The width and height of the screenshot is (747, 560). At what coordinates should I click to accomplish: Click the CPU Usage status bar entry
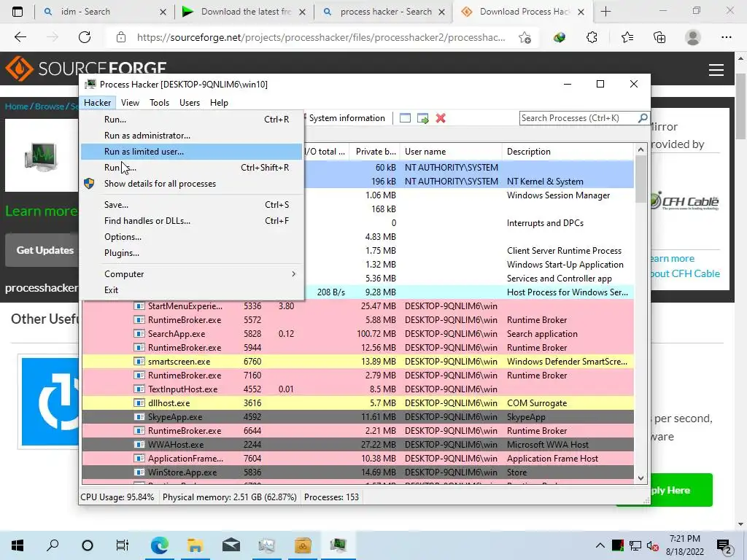tap(117, 497)
